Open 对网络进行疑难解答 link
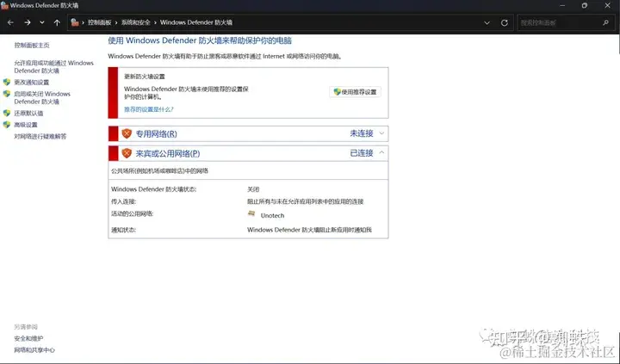Image resolution: width=620 pixels, height=364 pixels. (40, 136)
